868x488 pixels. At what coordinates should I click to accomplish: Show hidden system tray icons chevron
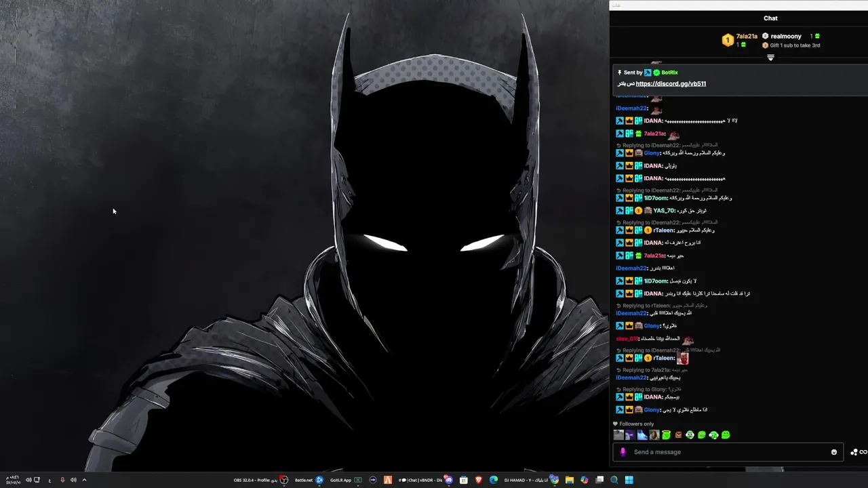(84, 480)
